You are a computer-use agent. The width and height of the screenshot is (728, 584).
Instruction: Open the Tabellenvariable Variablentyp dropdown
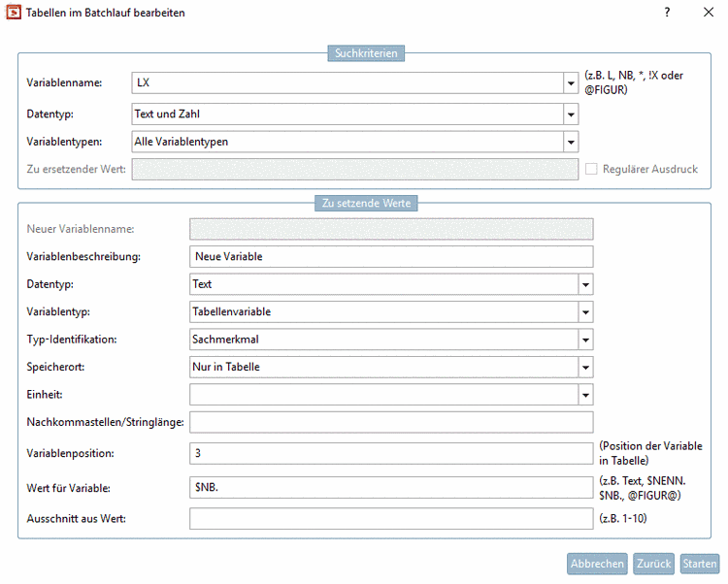point(584,312)
